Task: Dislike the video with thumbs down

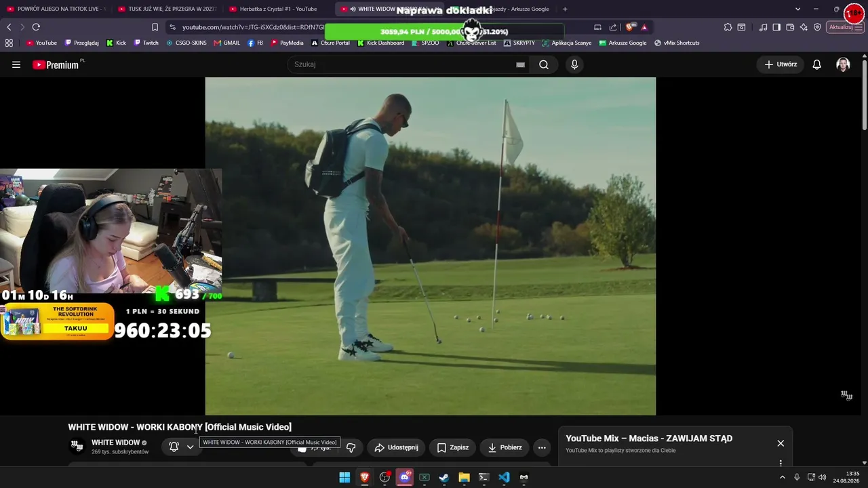Action: [351, 447]
